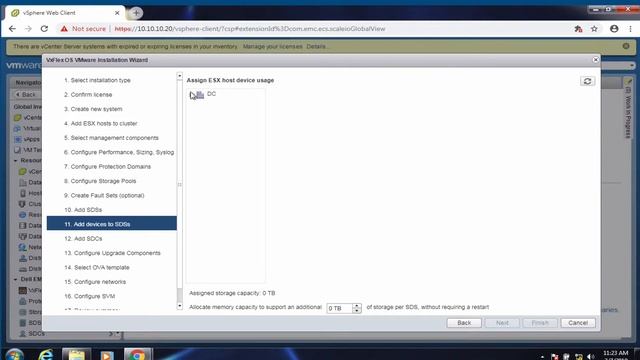Open File Explorer from taskbar

pyautogui.click(x=76, y=355)
